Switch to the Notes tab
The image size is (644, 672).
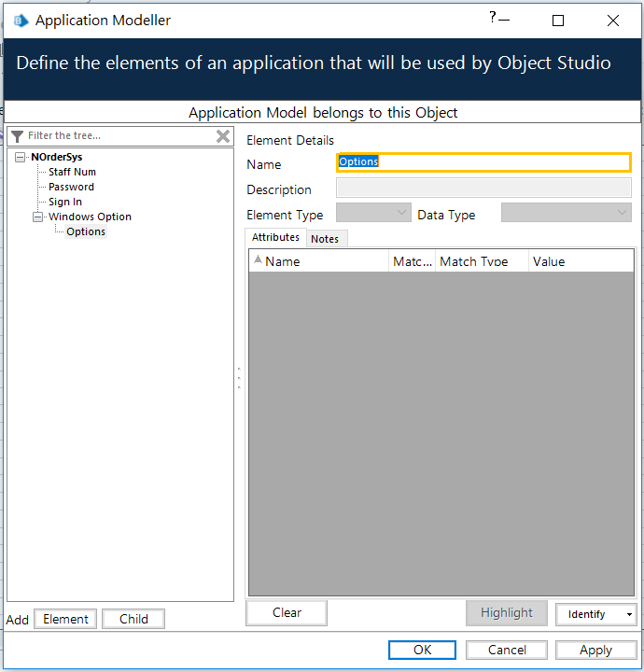pyautogui.click(x=325, y=239)
